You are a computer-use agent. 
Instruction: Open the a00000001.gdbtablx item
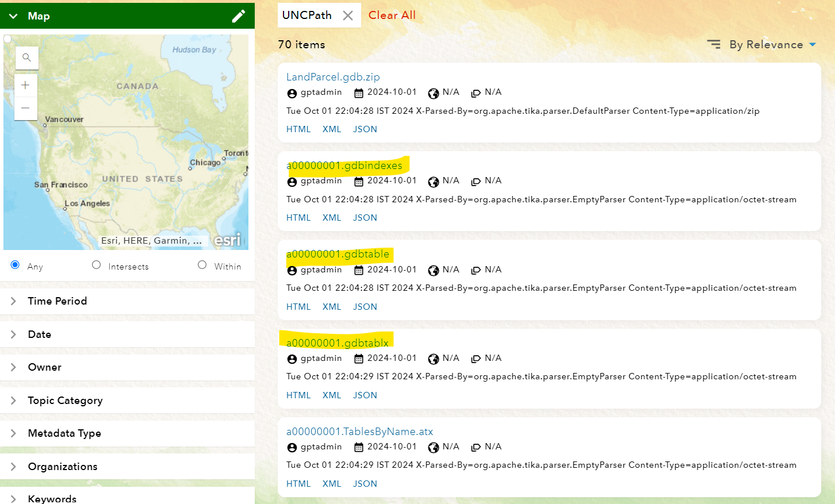tap(338, 343)
